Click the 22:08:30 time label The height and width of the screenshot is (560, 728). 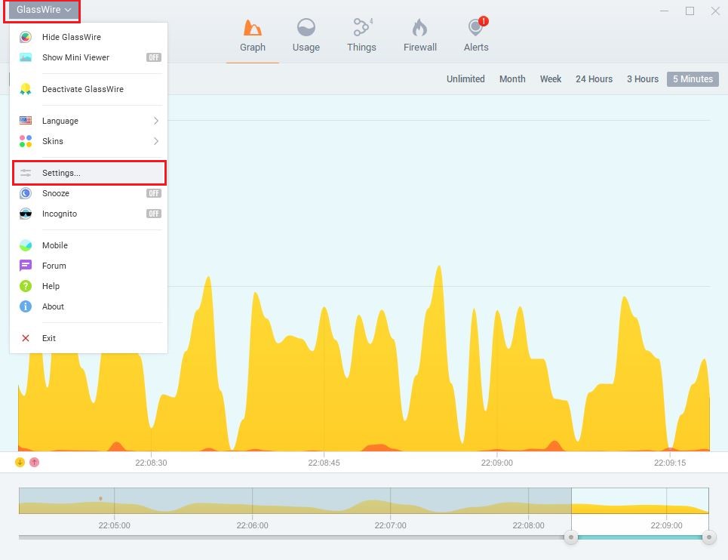coord(151,463)
